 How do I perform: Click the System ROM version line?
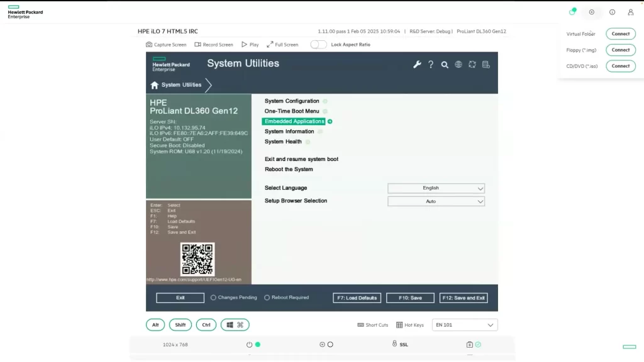196,151
